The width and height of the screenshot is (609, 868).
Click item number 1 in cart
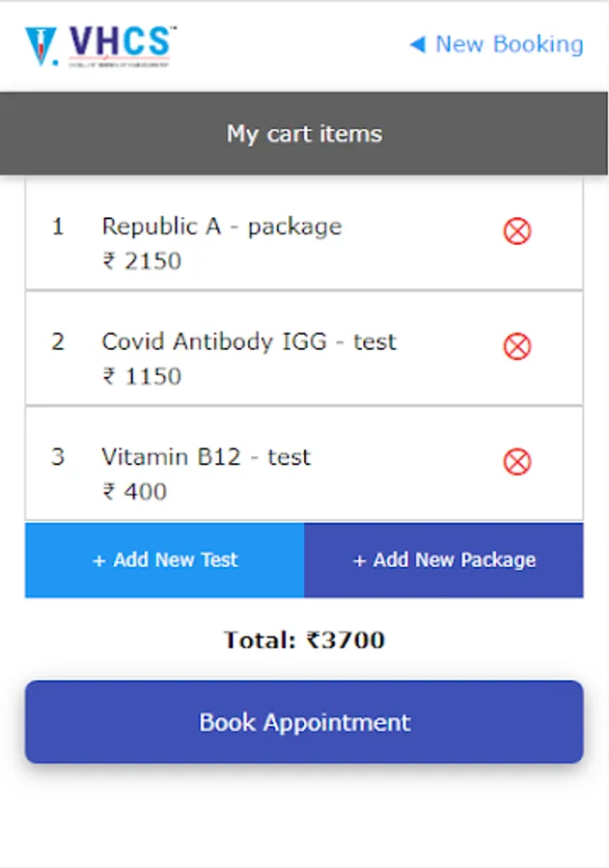tap(58, 227)
